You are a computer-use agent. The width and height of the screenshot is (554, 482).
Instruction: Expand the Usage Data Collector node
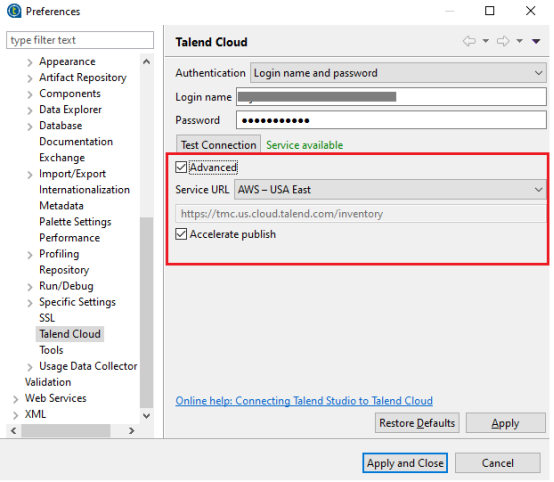[30, 367]
